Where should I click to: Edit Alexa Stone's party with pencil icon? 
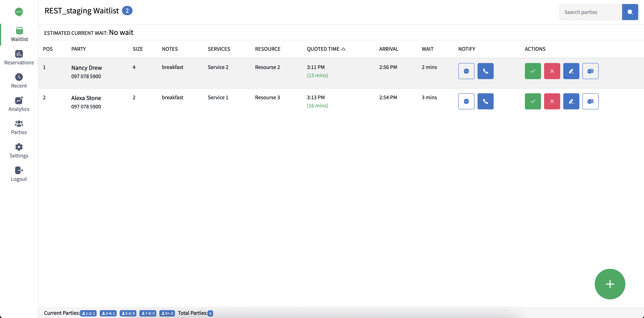coord(571,101)
